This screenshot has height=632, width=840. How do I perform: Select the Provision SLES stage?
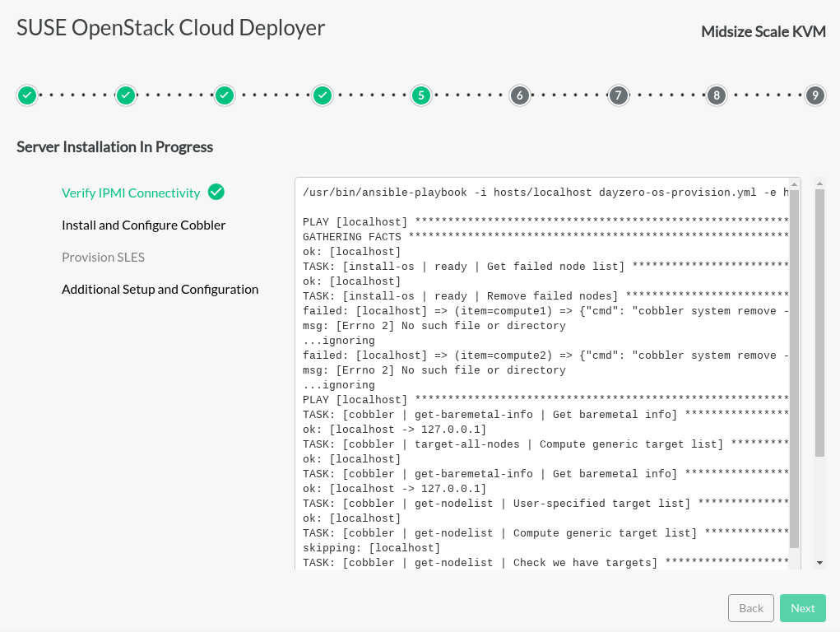(103, 257)
